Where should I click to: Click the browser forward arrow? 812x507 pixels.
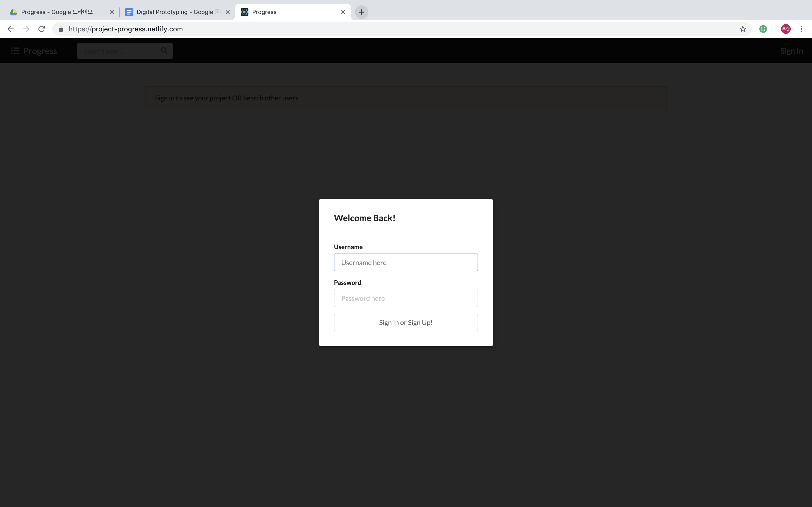click(x=26, y=29)
